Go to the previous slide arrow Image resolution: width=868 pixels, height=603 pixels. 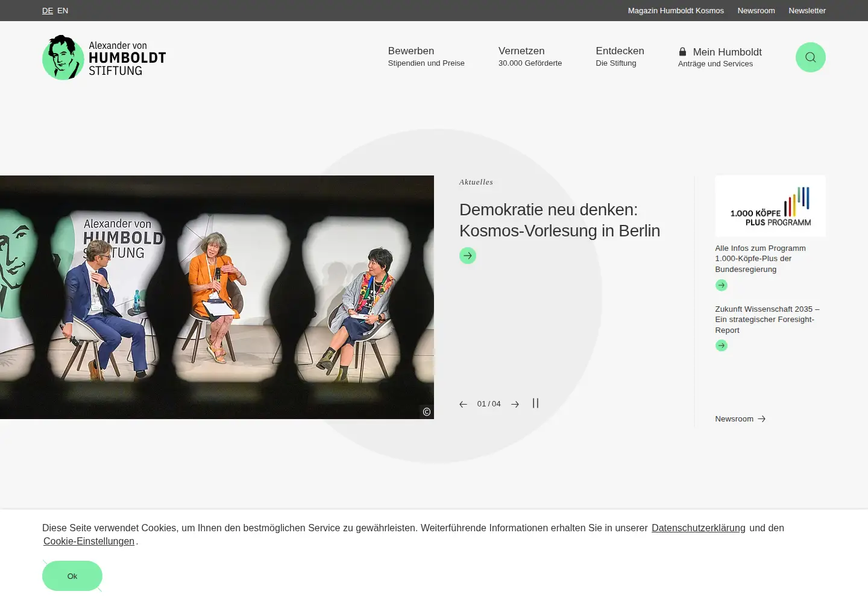tap(463, 404)
